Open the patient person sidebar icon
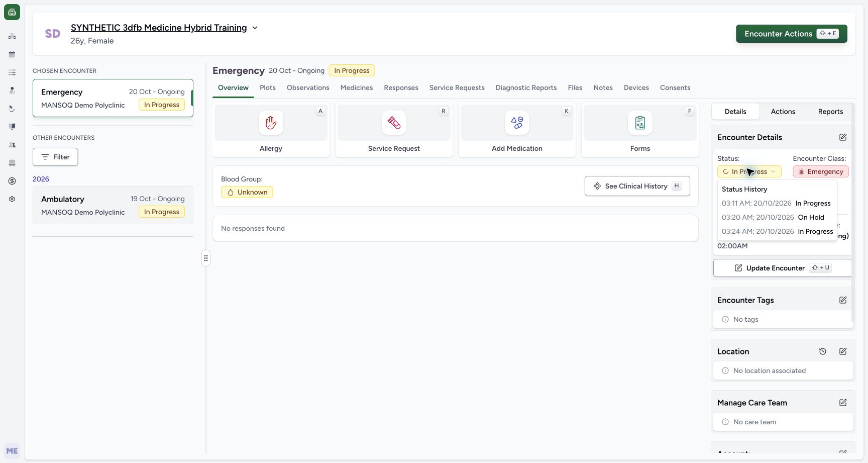 point(12,90)
